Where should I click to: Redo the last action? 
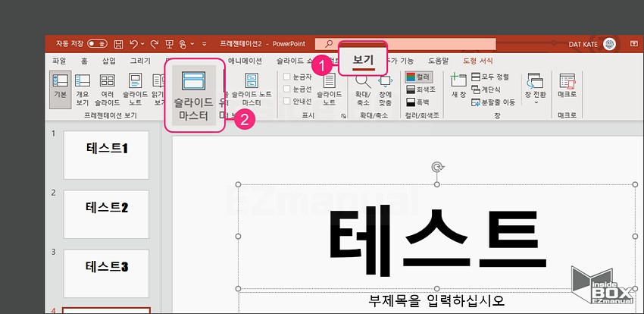pyautogui.click(x=155, y=44)
